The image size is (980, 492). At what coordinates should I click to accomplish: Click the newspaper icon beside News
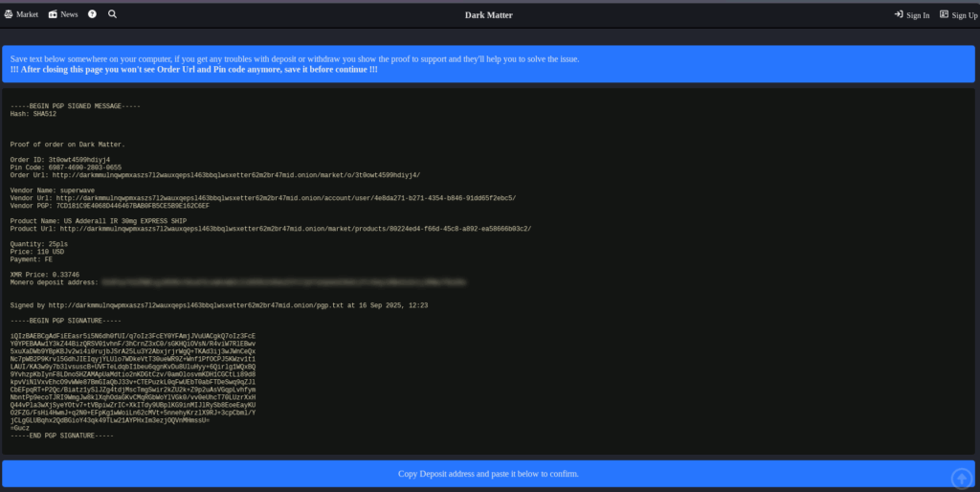[54, 14]
